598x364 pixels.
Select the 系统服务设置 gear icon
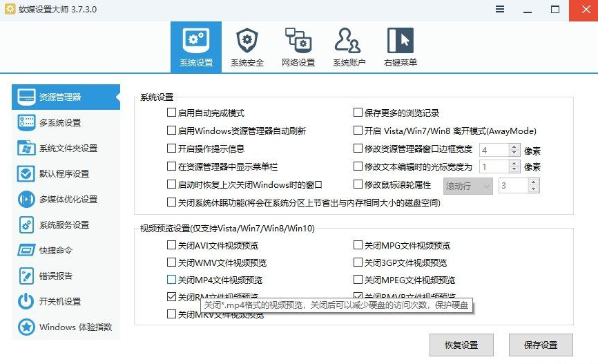(x=26, y=224)
